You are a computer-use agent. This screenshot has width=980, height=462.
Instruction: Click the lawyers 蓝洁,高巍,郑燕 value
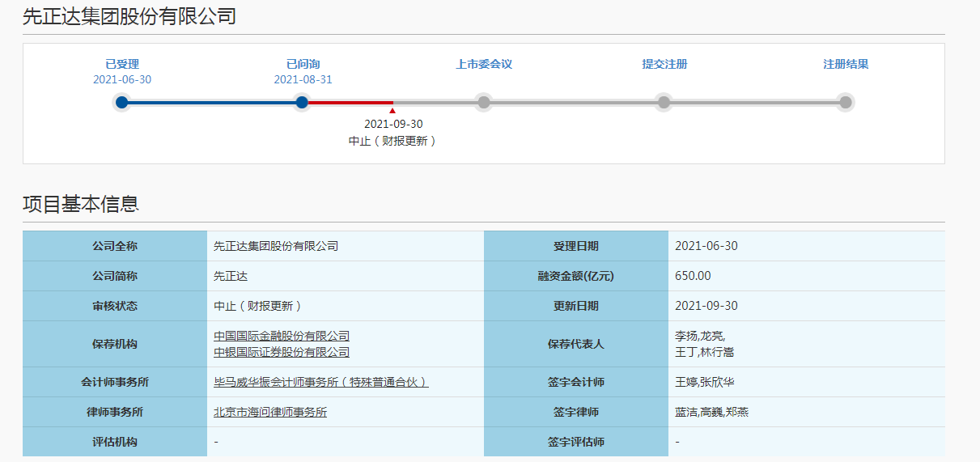point(712,412)
